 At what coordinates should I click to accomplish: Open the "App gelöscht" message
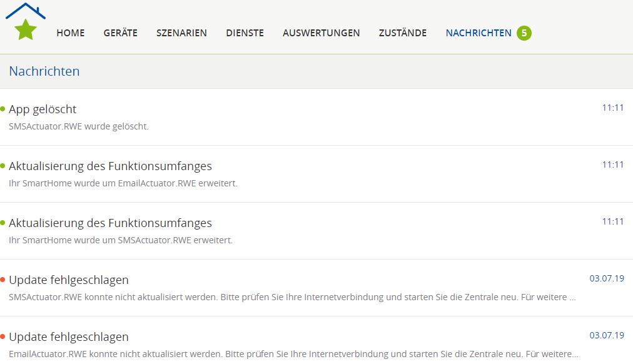coord(43,109)
